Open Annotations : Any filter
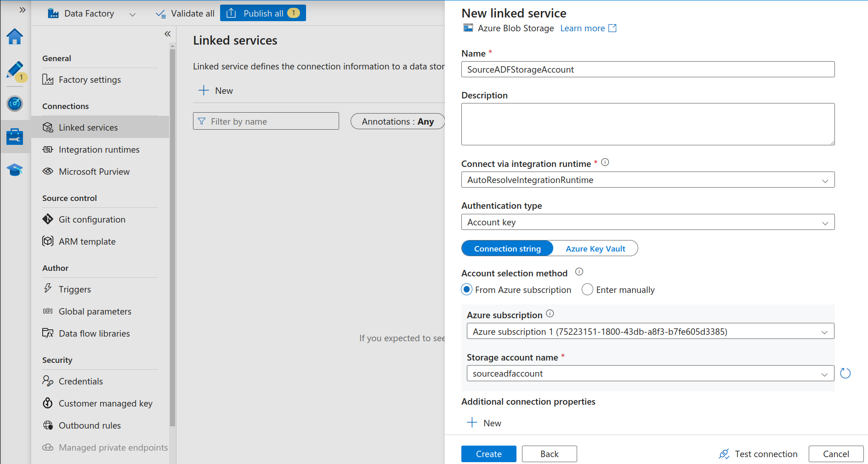Screen dimensions: 868x464 (x=397, y=121)
